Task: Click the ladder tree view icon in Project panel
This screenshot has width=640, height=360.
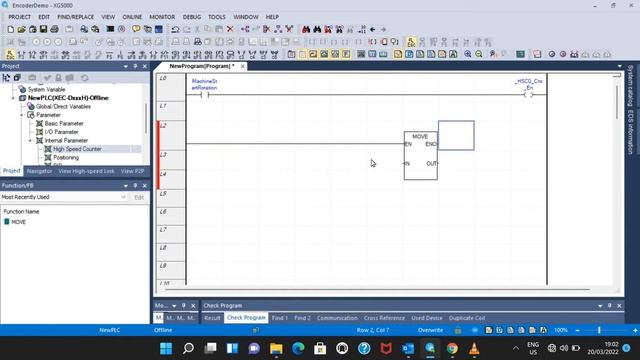Action: click(x=6, y=78)
